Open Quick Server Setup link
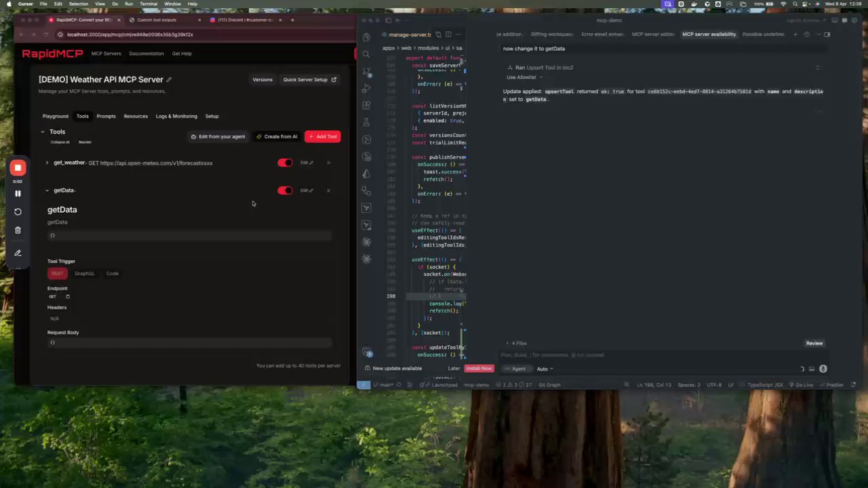This screenshot has width=868, height=488. click(x=310, y=79)
